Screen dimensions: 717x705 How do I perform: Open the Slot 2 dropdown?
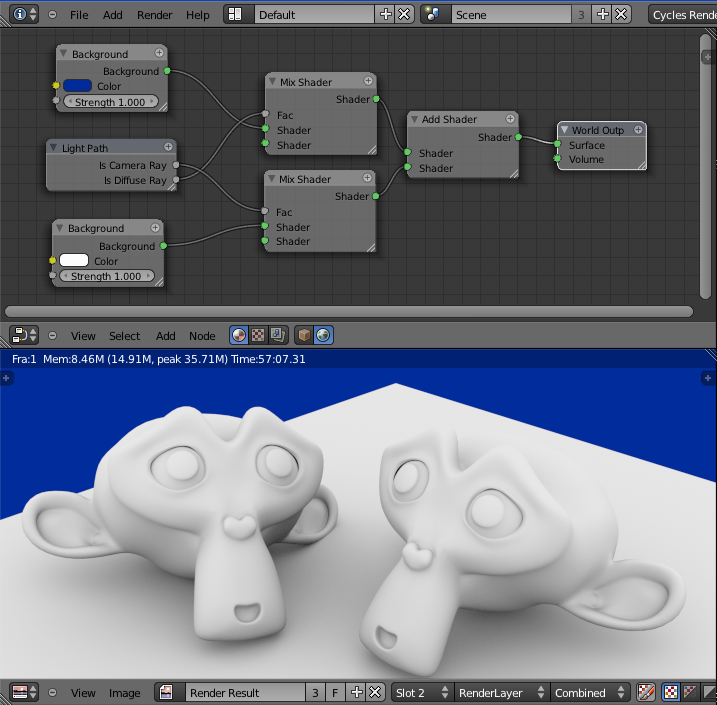(423, 692)
